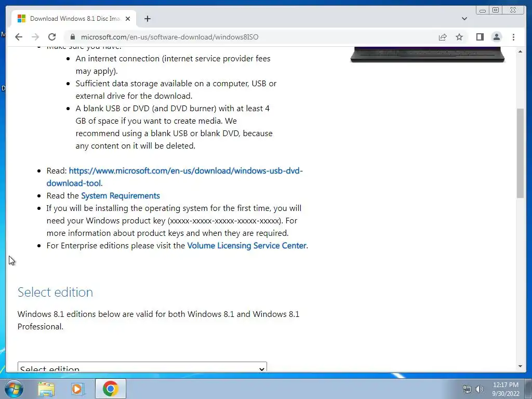Image resolution: width=532 pixels, height=399 pixels.
Task: Share this page using share icon
Action: coord(443,37)
